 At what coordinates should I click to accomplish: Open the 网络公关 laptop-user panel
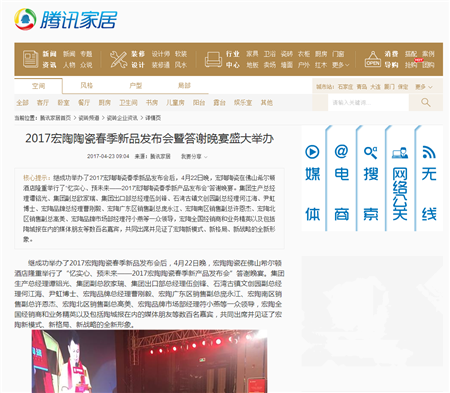(x=400, y=178)
